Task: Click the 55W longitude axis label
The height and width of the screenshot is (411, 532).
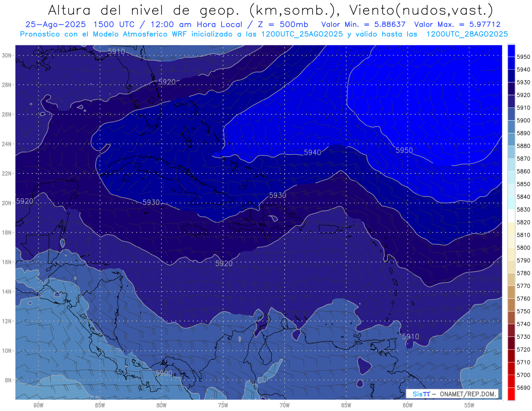Action: tap(469, 405)
